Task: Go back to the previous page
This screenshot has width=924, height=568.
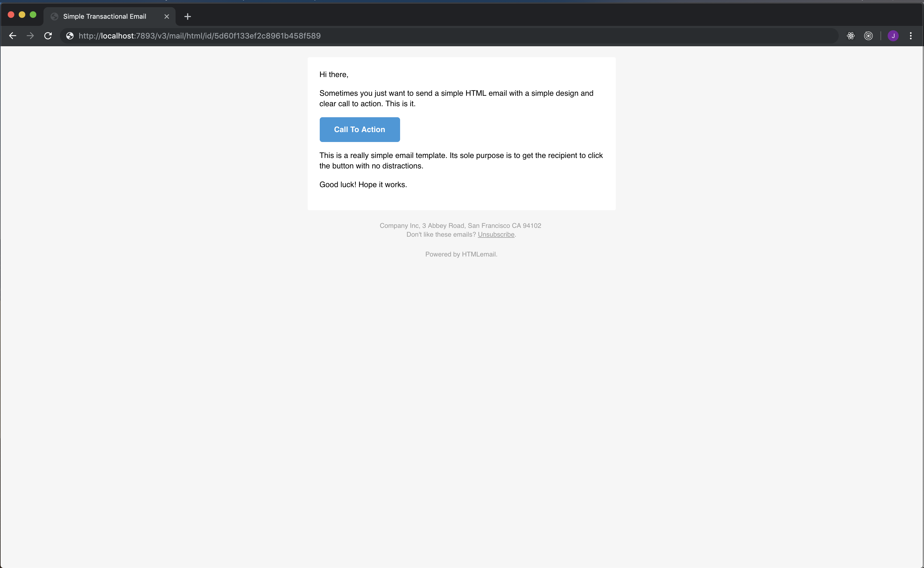Action: (x=12, y=36)
